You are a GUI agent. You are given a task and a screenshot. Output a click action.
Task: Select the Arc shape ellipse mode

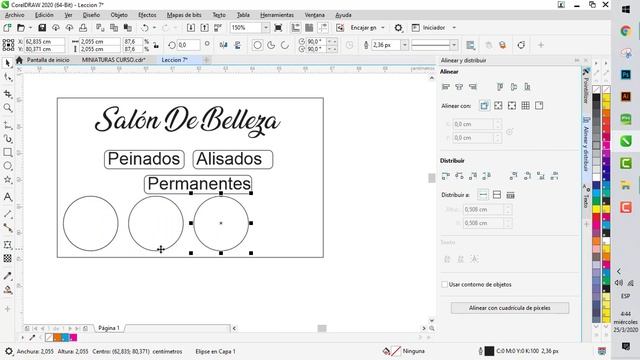285,45
